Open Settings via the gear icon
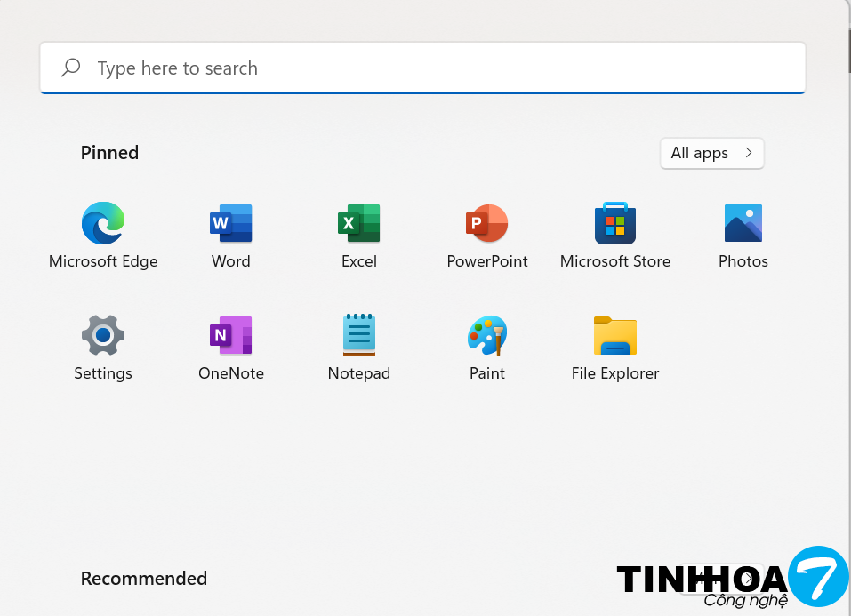The width and height of the screenshot is (851, 616). 103,335
